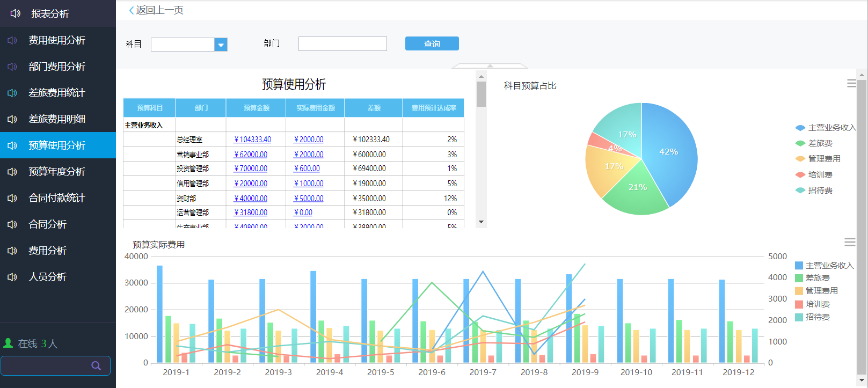
Task: Collapse the query panel with the up arrow
Action: [x=490, y=66]
